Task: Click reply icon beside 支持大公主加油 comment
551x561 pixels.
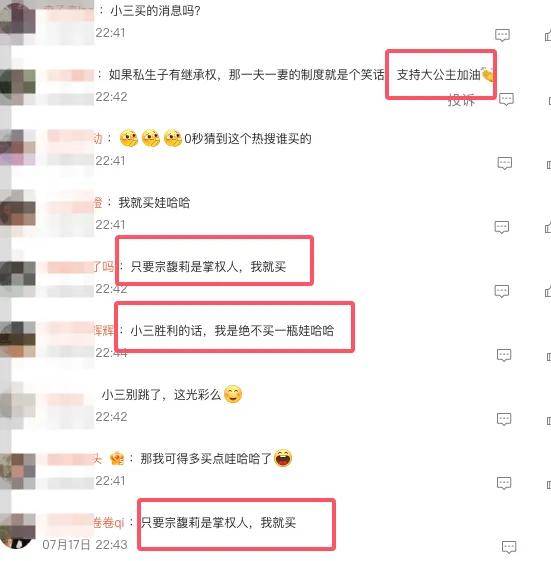Action: point(506,99)
